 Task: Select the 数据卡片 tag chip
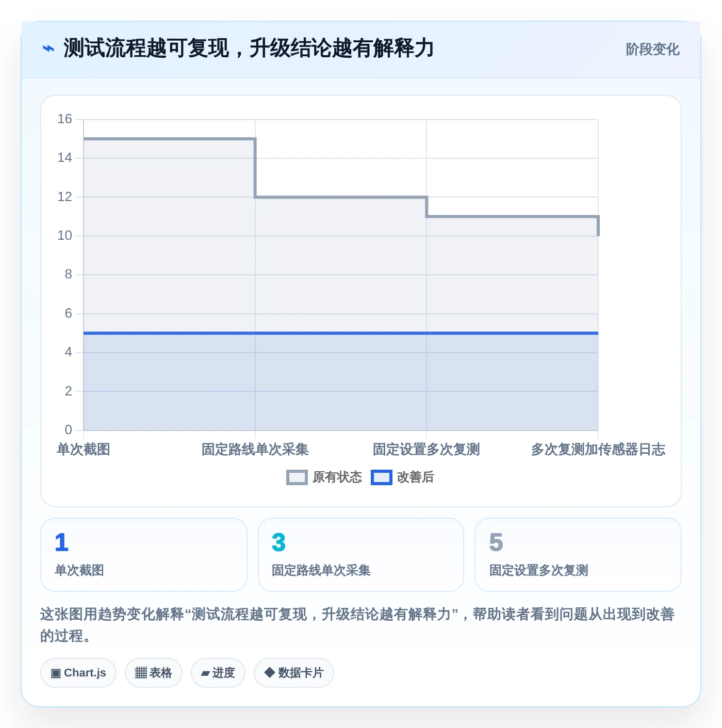click(x=294, y=673)
